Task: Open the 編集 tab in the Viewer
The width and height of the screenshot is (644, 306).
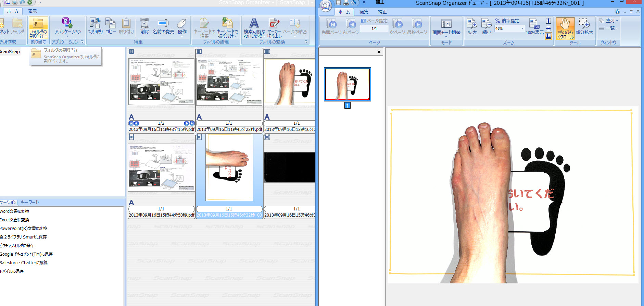Action: 364,12
